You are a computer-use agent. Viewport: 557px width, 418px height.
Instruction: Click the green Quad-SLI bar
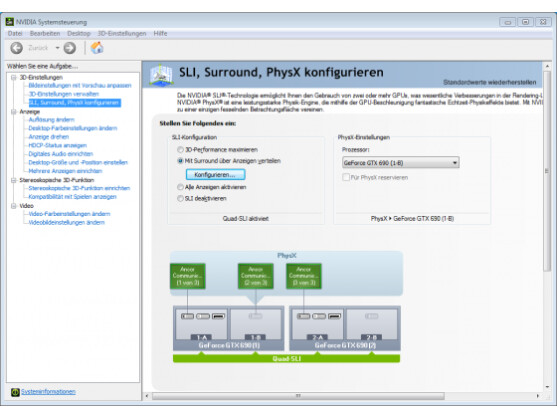pyautogui.click(x=286, y=358)
